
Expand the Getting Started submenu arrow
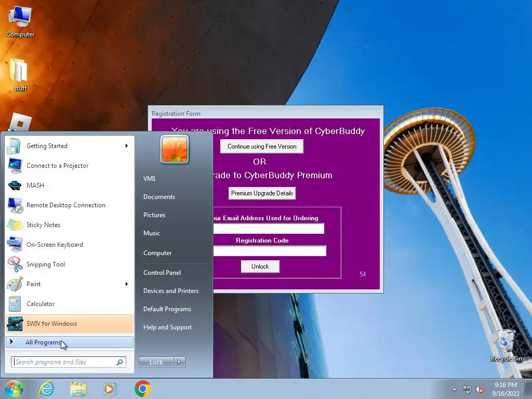[127, 146]
